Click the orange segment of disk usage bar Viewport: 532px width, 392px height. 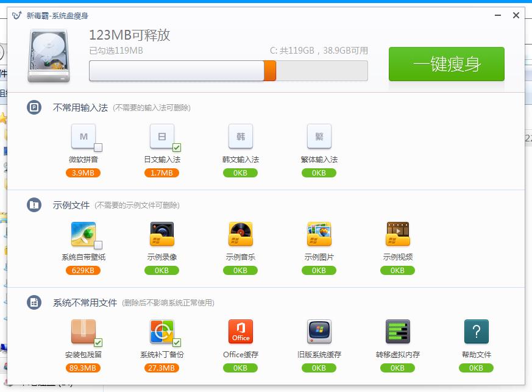click(270, 71)
